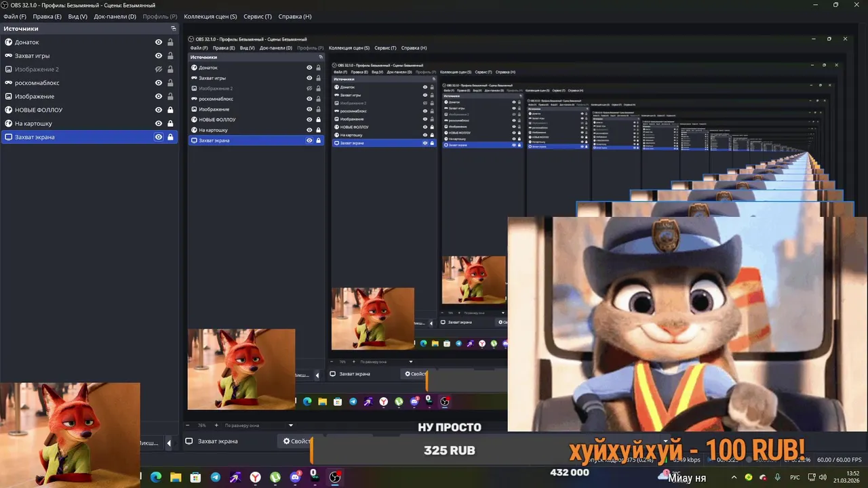Viewport: 868px width, 488px height.
Task: Open the Справка (H) menu
Action: (x=295, y=16)
